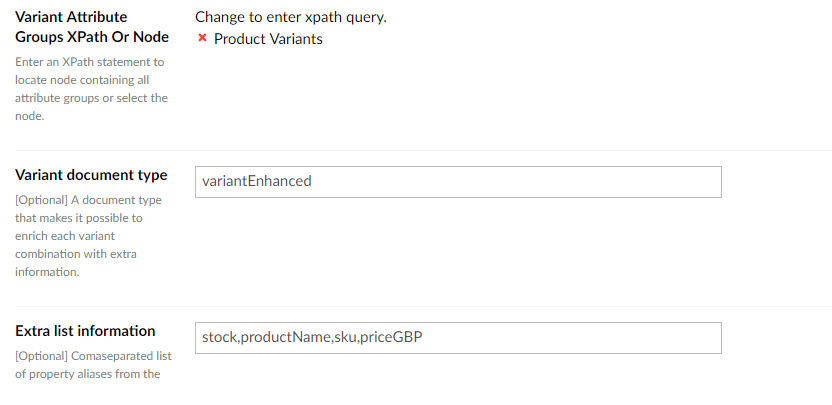Click the 'Change to enter xpath query.' link
Viewport: 832px width, 405px height.
coord(291,17)
